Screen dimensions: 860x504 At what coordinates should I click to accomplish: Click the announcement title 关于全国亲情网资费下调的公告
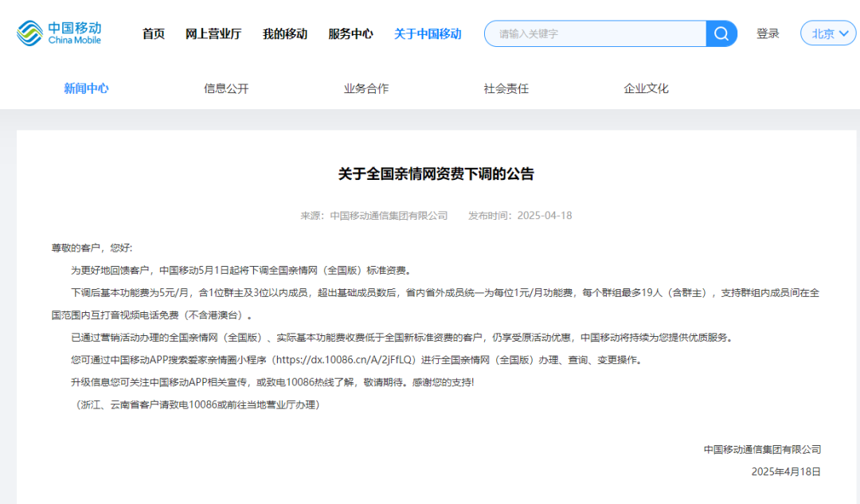(x=436, y=174)
